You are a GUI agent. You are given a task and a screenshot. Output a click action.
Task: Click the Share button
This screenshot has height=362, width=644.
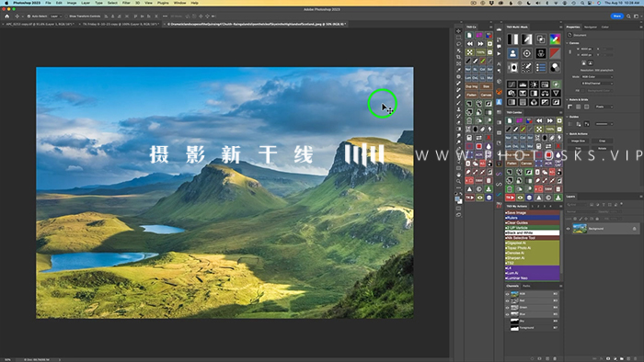[617, 16]
